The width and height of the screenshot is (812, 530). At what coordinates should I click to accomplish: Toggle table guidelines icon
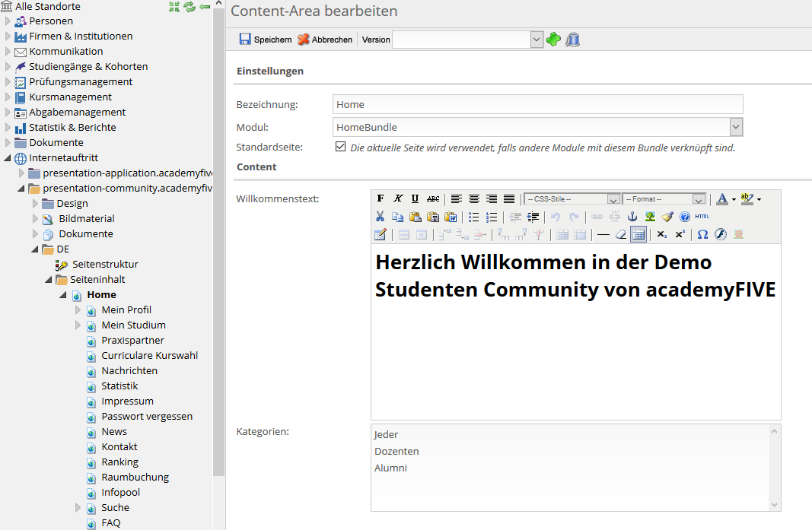point(638,234)
